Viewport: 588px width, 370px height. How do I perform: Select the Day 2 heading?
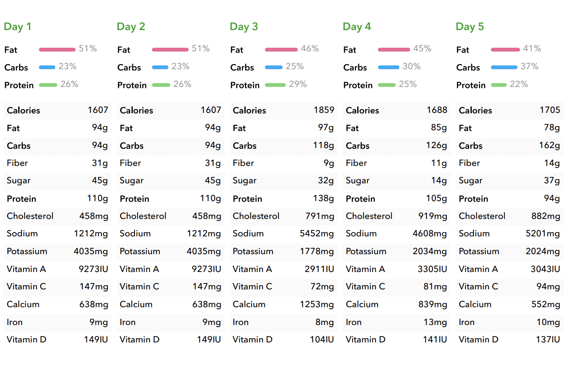click(131, 27)
